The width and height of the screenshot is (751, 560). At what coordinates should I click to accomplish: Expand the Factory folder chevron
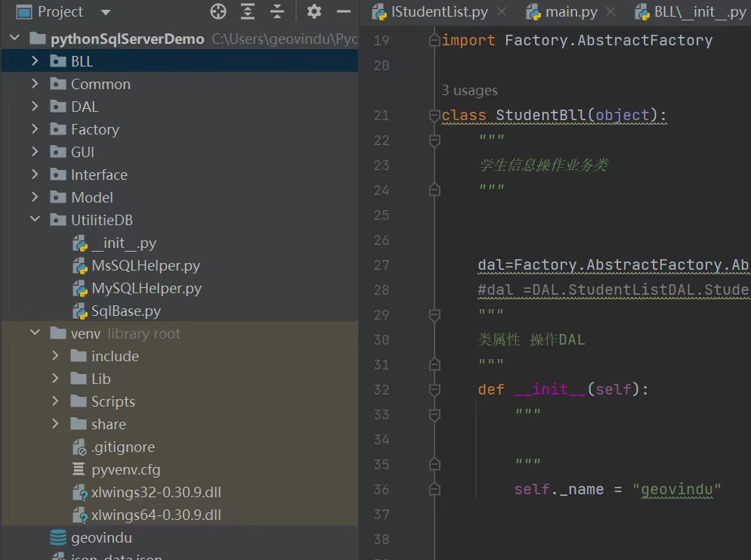(35, 129)
